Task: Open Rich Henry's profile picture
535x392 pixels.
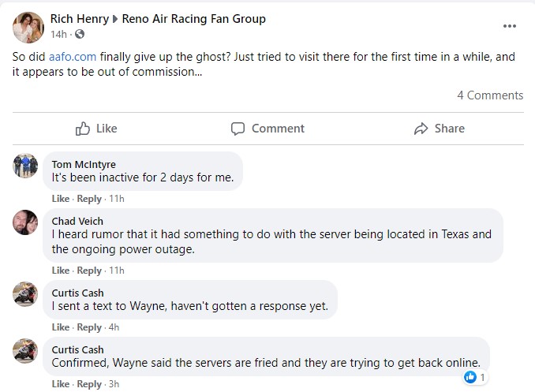Action: pyautogui.click(x=28, y=27)
